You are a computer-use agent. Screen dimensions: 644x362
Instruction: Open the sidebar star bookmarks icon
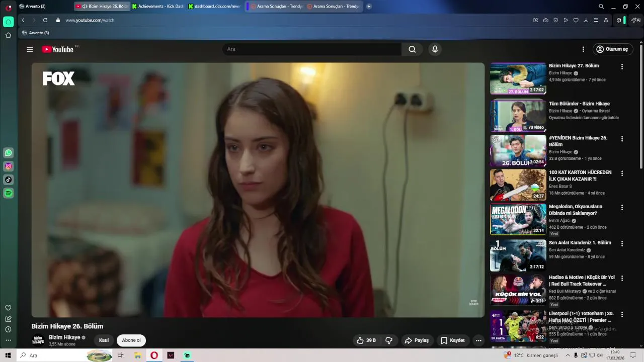tap(9, 35)
